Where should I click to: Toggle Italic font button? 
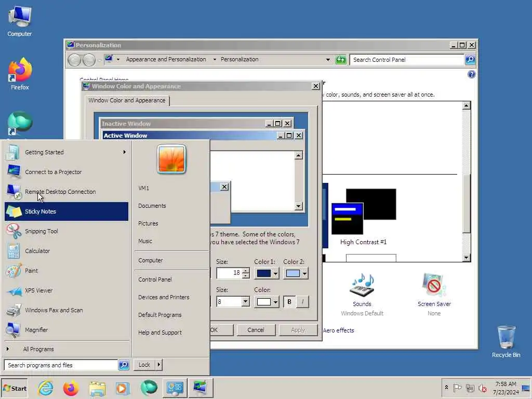[302, 302]
